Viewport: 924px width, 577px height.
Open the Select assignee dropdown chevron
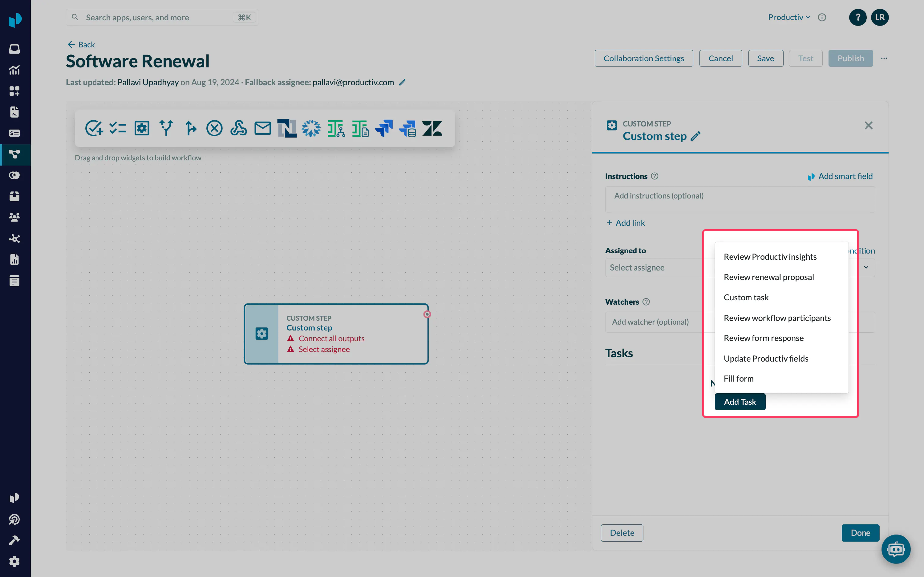866,267
